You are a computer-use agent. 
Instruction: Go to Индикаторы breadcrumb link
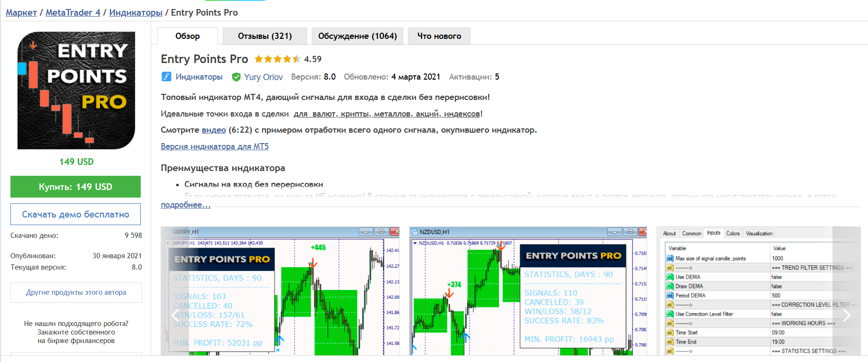(136, 13)
